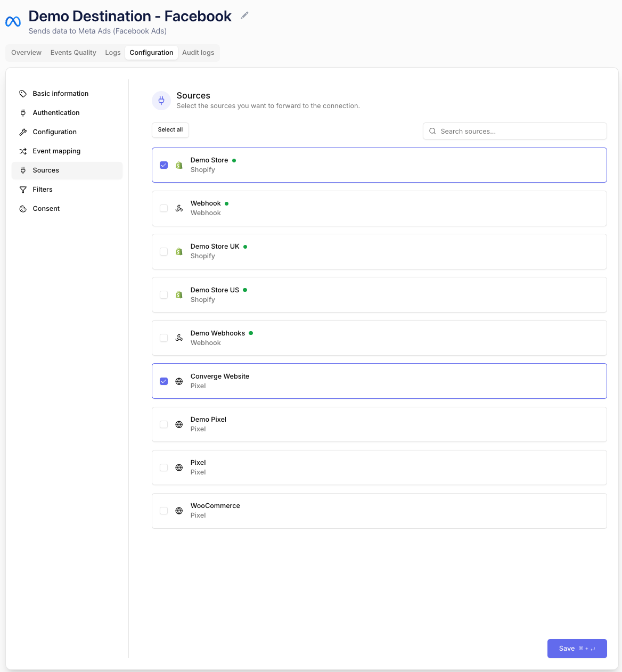
Task: Click the webhook icon in Webhook row
Action: coord(179,208)
